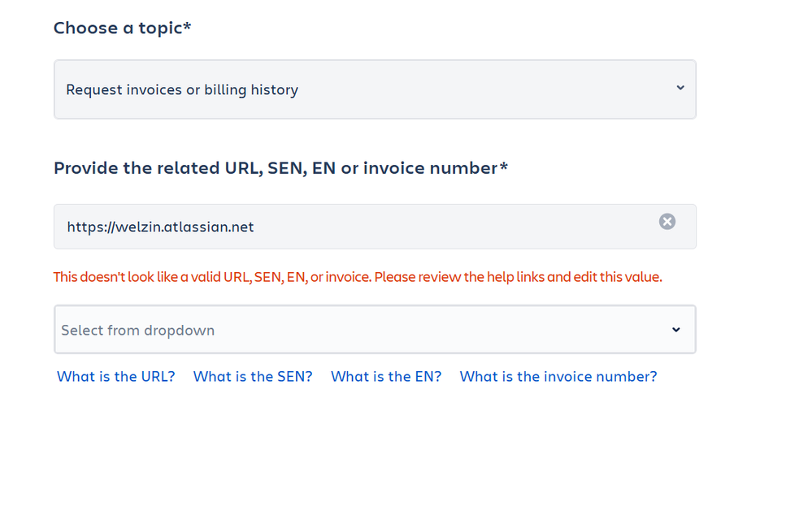Click the chevron on 'Select from dropdown'

tap(675, 330)
